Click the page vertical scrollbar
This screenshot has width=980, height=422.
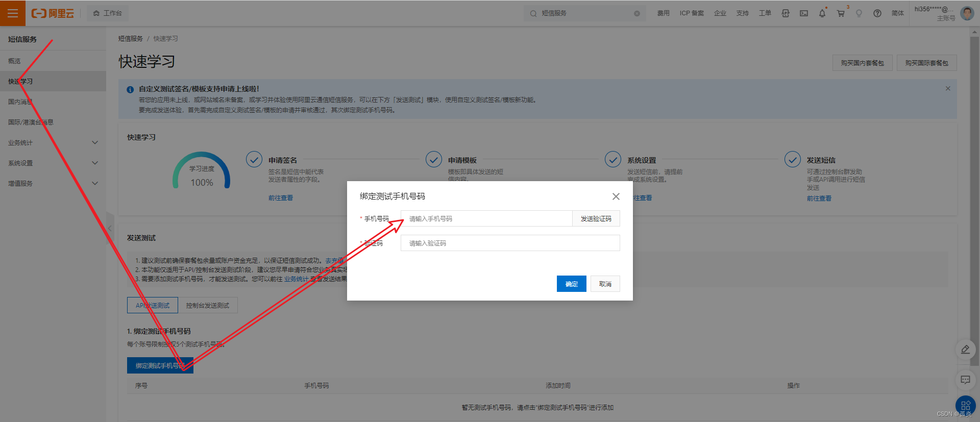coord(974,201)
